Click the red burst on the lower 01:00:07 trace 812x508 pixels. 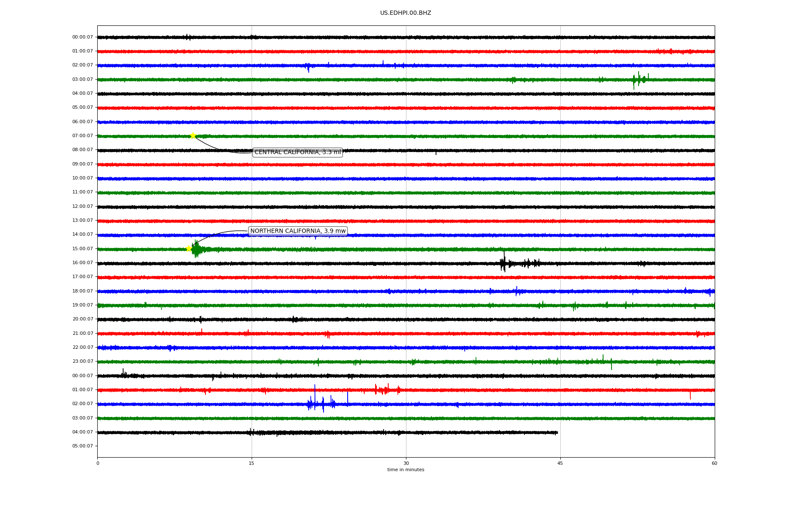385,389
